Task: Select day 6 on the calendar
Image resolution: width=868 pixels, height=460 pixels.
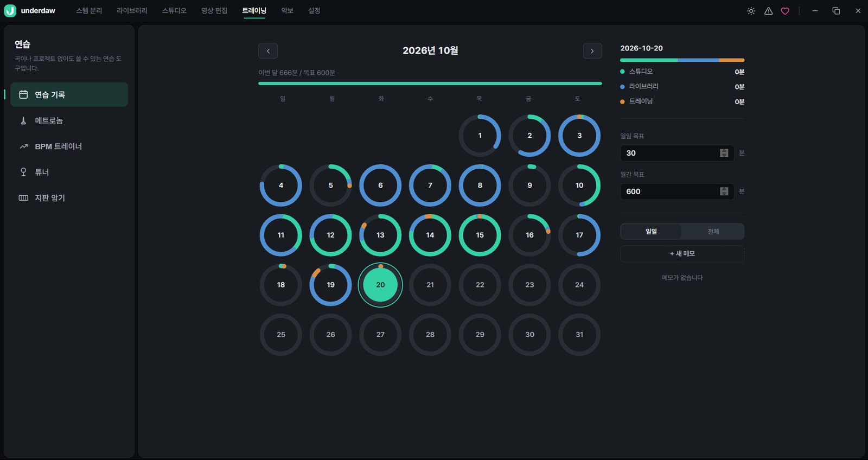Action: (380, 186)
